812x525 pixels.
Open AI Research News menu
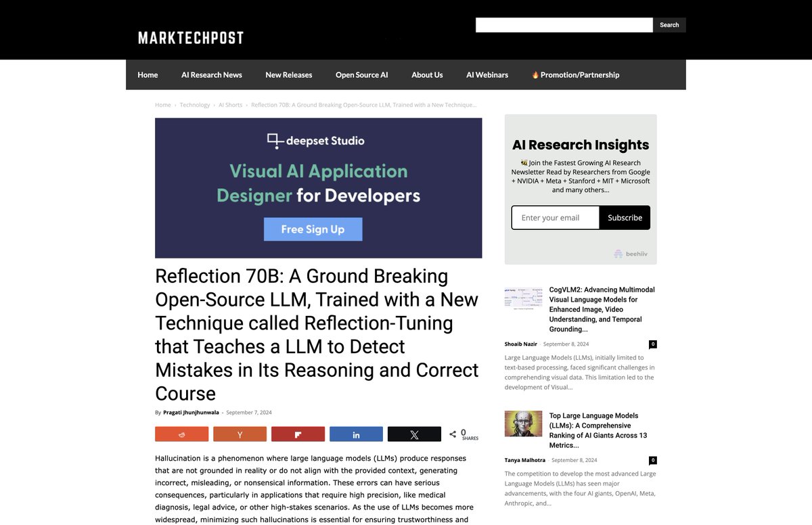coord(212,75)
